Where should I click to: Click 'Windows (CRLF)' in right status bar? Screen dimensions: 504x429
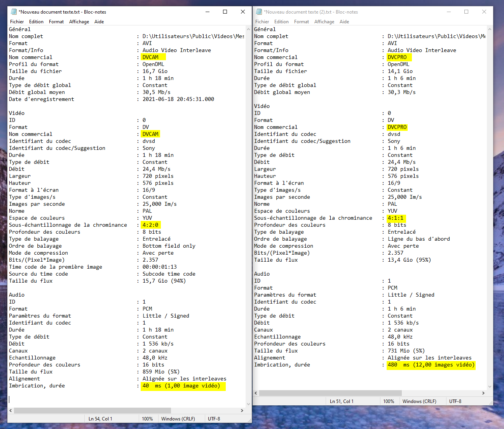pyautogui.click(x=419, y=401)
